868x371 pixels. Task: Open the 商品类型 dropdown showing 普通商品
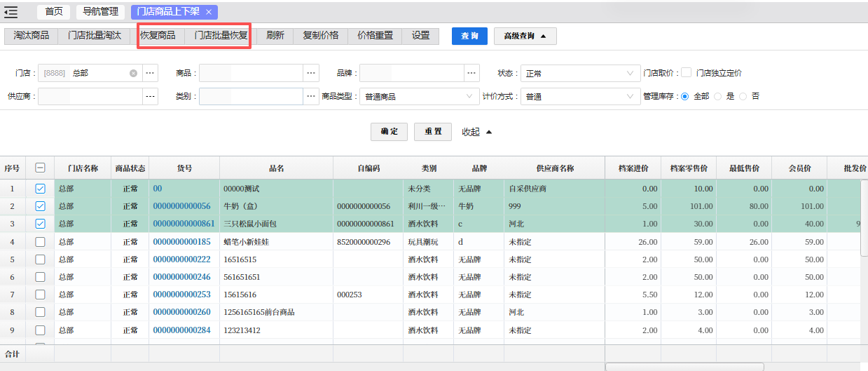pos(419,96)
